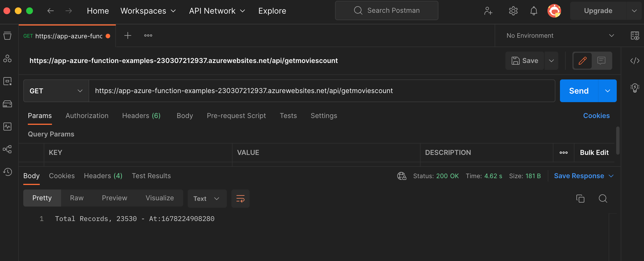Open the Monitors sidebar icon
This screenshot has height=261, width=644.
(x=7, y=127)
